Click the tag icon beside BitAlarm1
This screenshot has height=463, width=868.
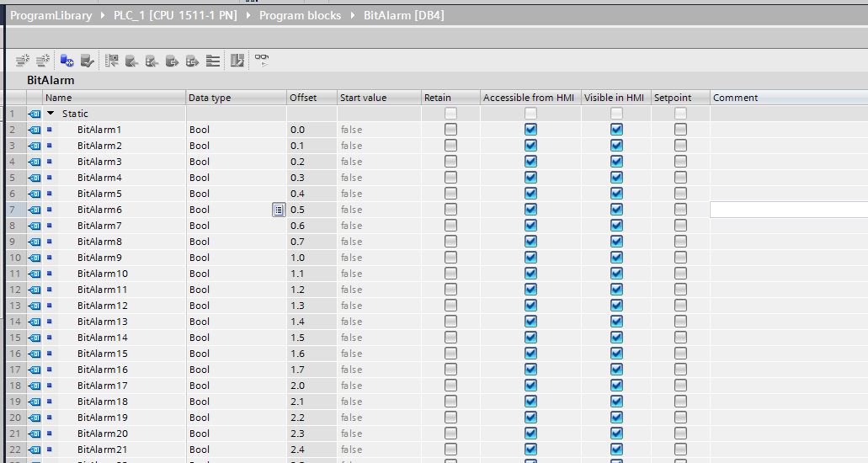coord(35,130)
